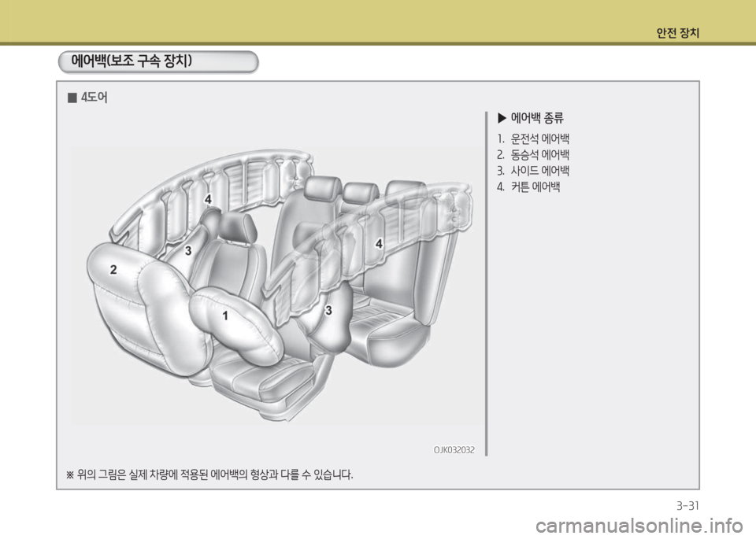This screenshot has width=756, height=539.
Task: Select the 에어백(보조 구속 장치) section title
Action: coord(132,61)
